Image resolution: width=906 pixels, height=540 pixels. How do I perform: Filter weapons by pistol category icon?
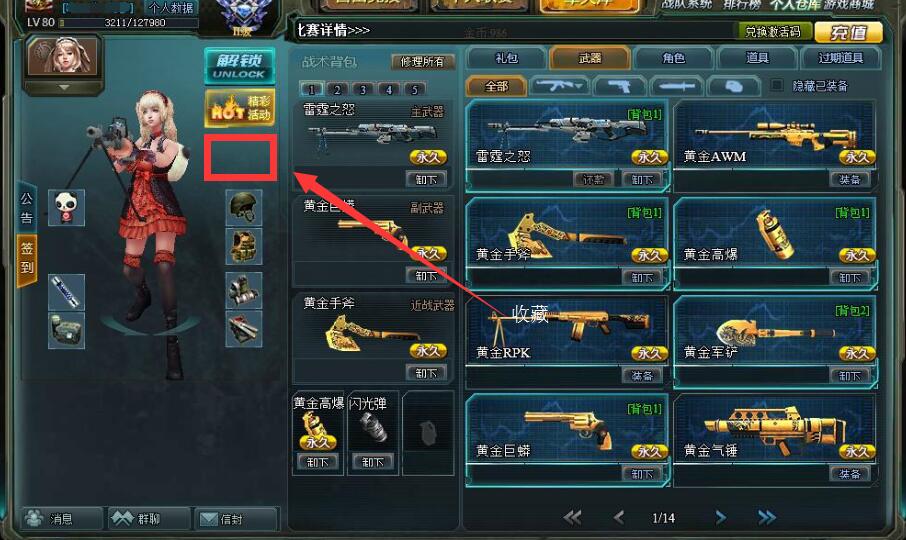pyautogui.click(x=619, y=87)
